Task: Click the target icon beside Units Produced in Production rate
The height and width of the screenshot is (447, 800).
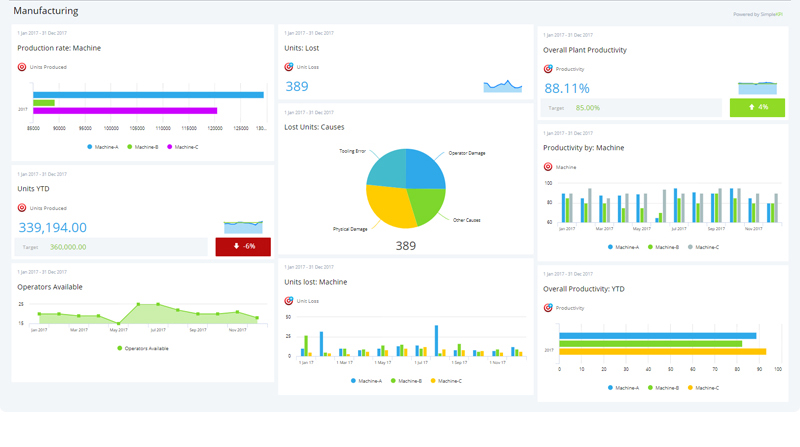Action: [22, 67]
